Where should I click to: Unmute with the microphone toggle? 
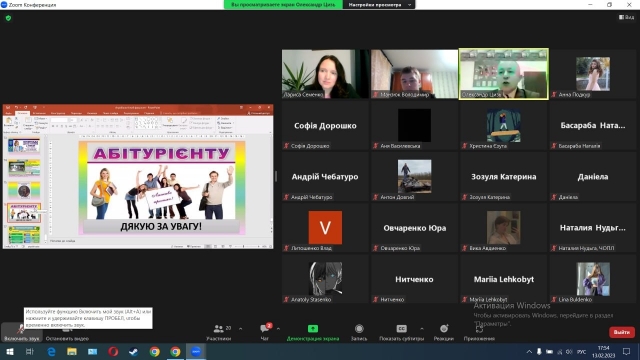(21, 331)
